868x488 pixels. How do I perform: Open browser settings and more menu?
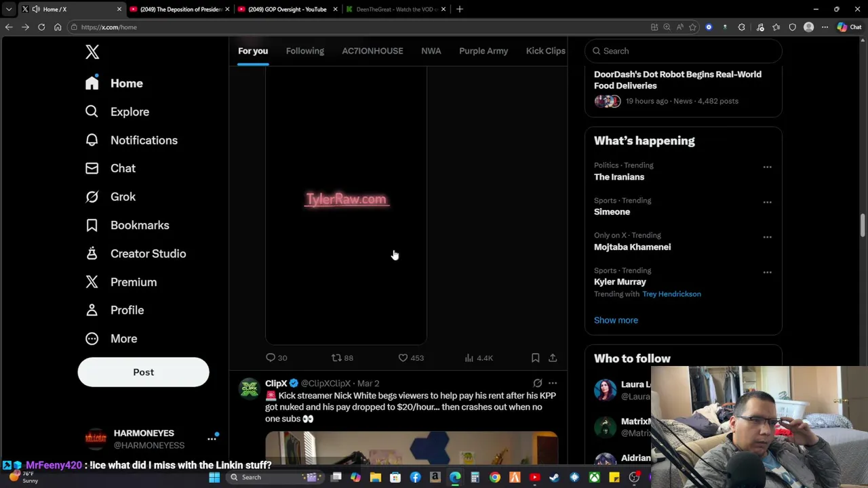pos(825,27)
